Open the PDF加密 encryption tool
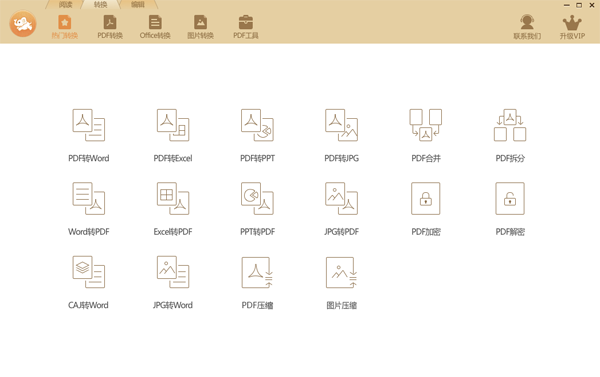This screenshot has width=600, height=377. point(426,198)
